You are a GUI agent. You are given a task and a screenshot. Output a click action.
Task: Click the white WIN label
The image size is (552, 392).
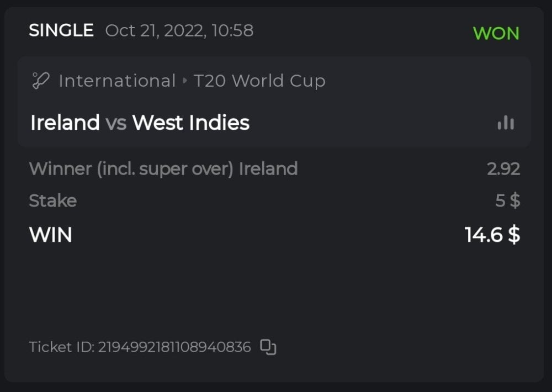(x=50, y=235)
